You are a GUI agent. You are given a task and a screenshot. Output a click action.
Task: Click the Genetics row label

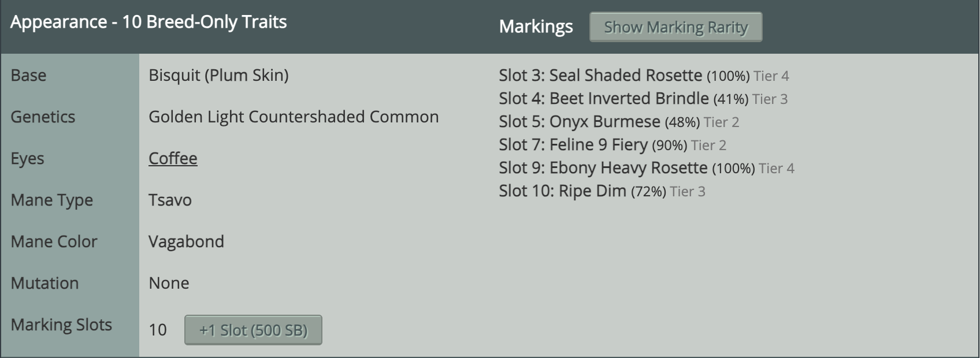(43, 117)
